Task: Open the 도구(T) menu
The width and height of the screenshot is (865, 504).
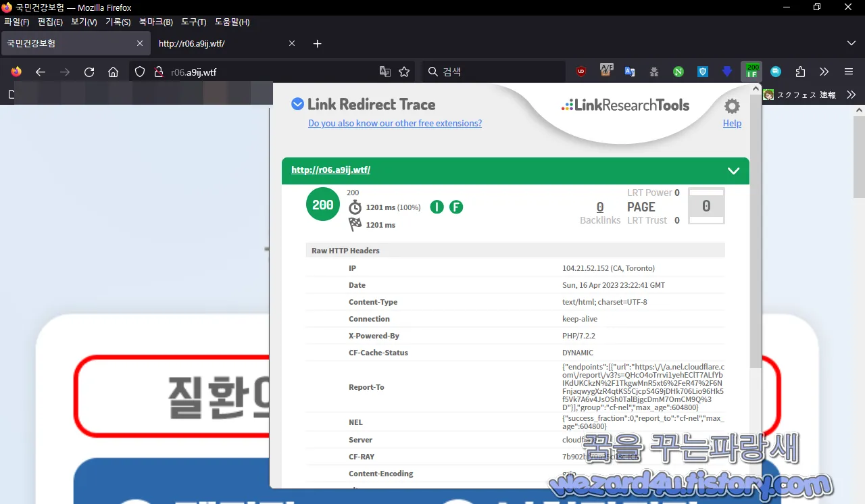Action: click(x=194, y=22)
